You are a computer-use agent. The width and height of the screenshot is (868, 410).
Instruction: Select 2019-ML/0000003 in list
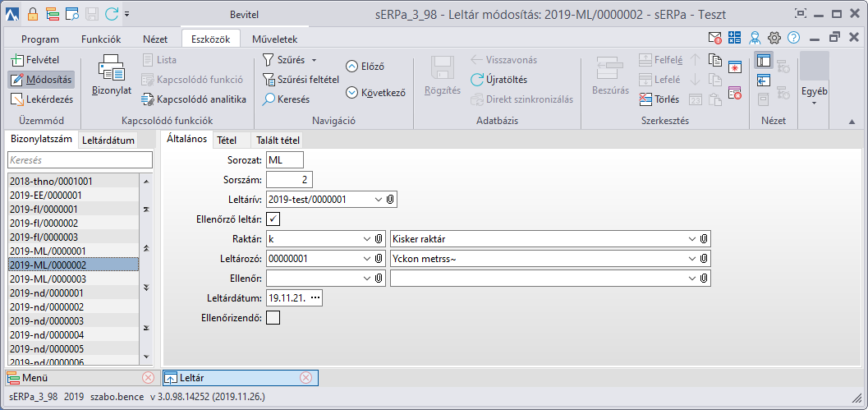[x=74, y=279]
